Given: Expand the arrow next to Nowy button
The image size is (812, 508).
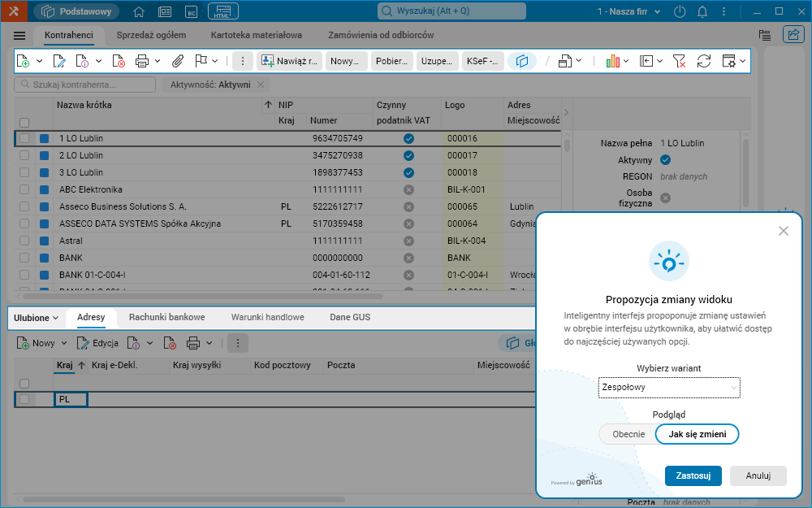Looking at the screenshot, I should coord(64,344).
